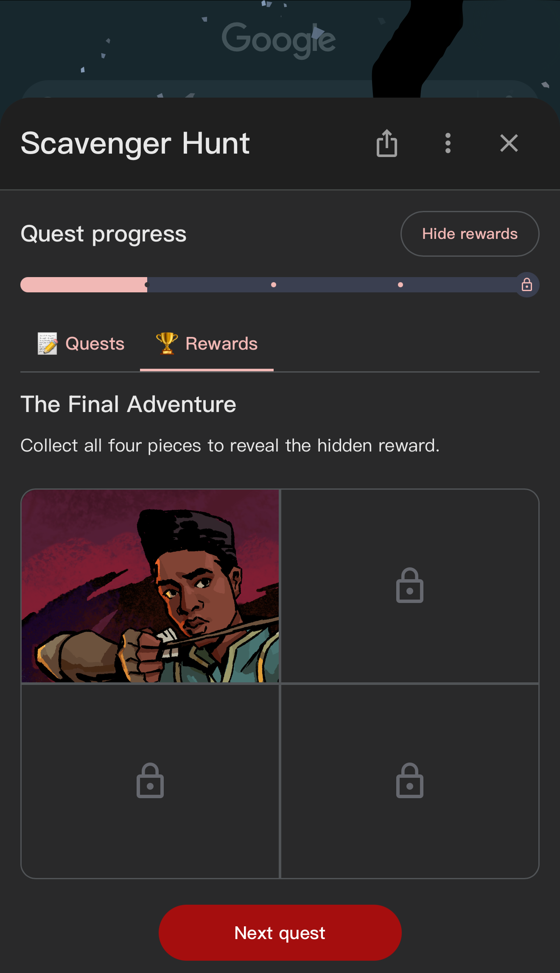Open the unlocked archer reward piece

tap(150, 586)
